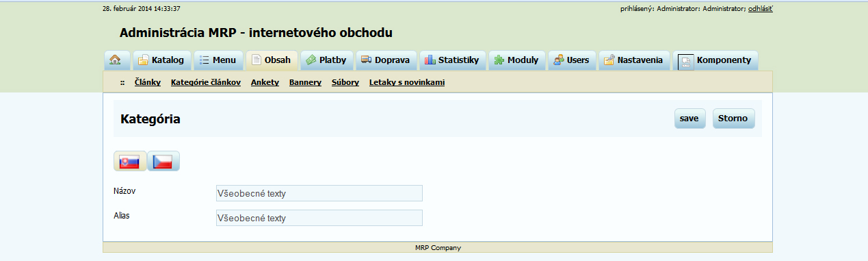Click the Alias label
The height and width of the screenshot is (261, 868).
point(122,215)
